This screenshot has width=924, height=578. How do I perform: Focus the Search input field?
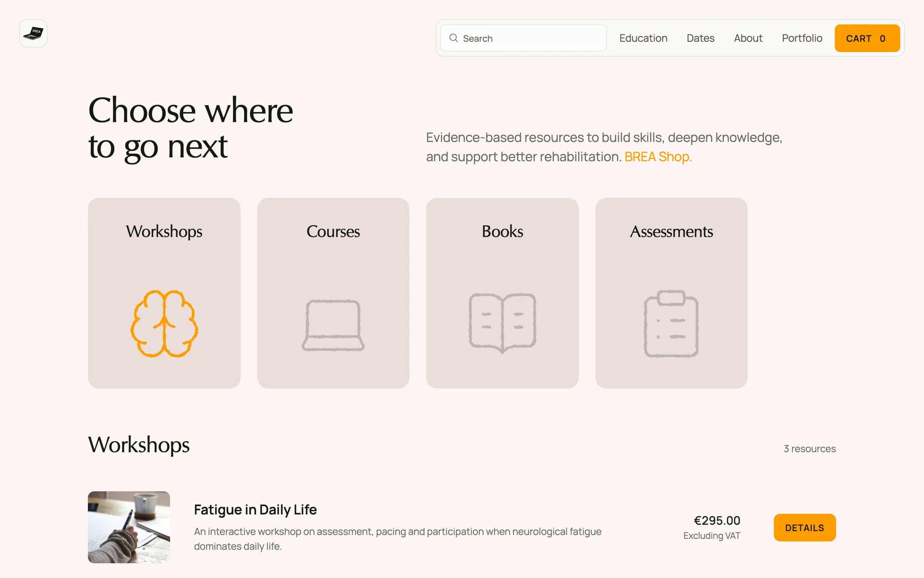(x=524, y=38)
